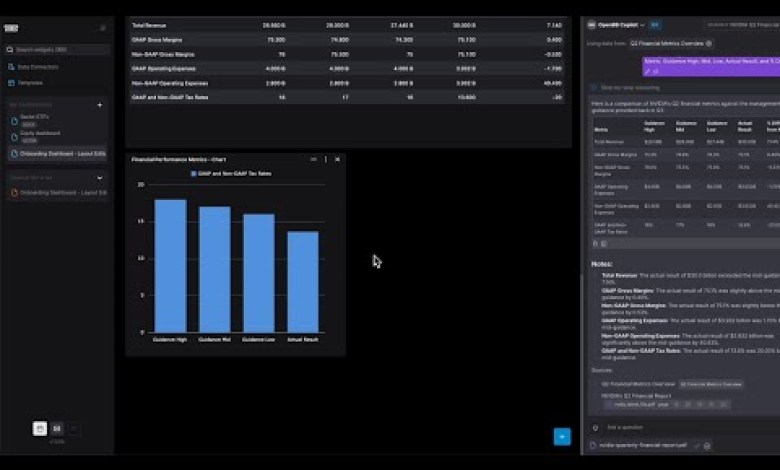Click GAAP Operating Expenses row label
The width and height of the screenshot is (780, 470).
click(164, 69)
